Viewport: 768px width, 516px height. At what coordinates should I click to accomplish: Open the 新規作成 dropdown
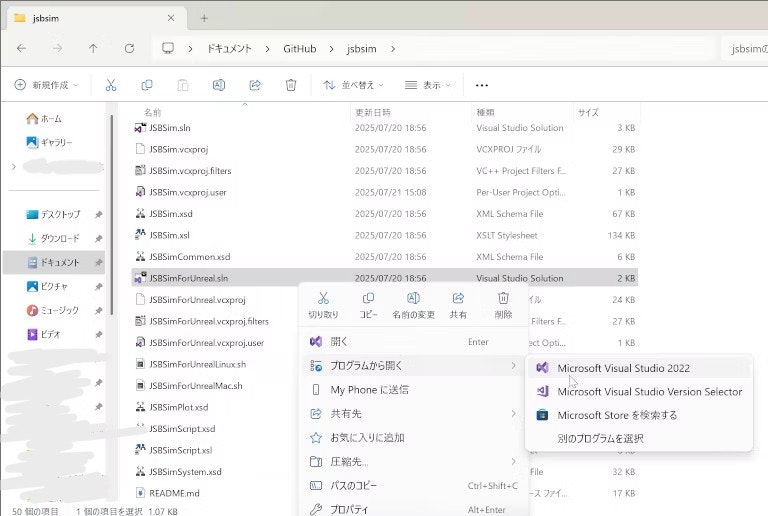(x=46, y=85)
